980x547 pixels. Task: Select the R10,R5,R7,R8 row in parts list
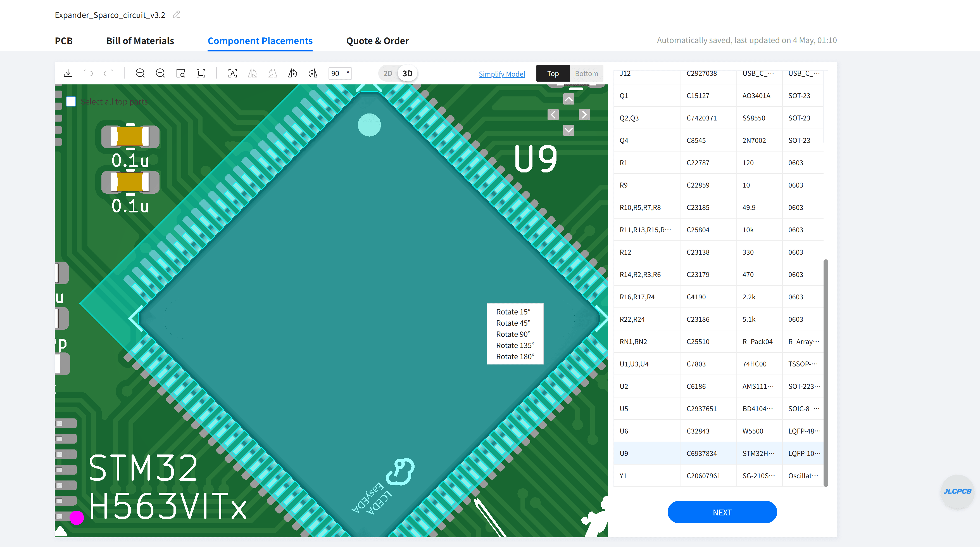pos(718,207)
